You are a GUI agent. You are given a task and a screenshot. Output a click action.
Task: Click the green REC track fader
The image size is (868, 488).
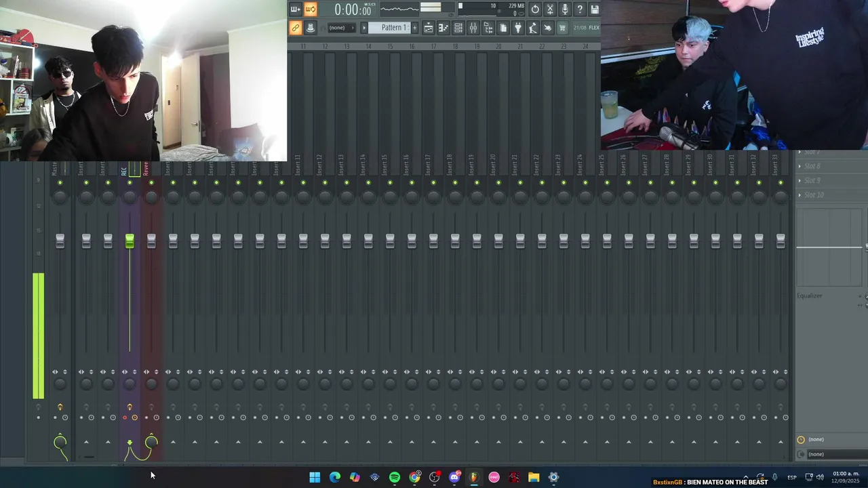pyautogui.click(x=130, y=241)
